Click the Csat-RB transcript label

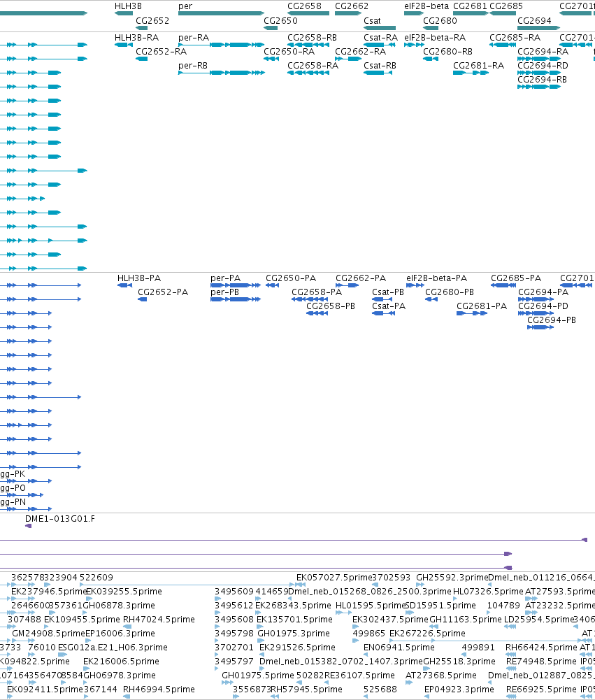point(380,66)
